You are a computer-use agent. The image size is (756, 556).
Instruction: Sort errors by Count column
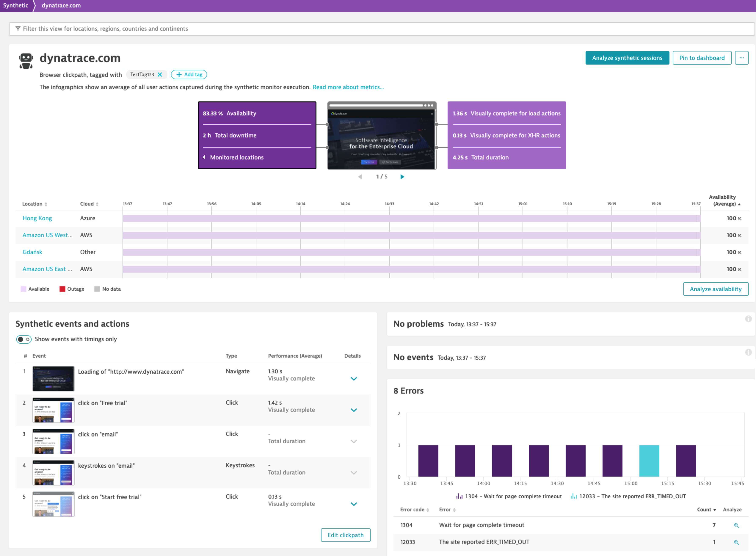coord(706,510)
